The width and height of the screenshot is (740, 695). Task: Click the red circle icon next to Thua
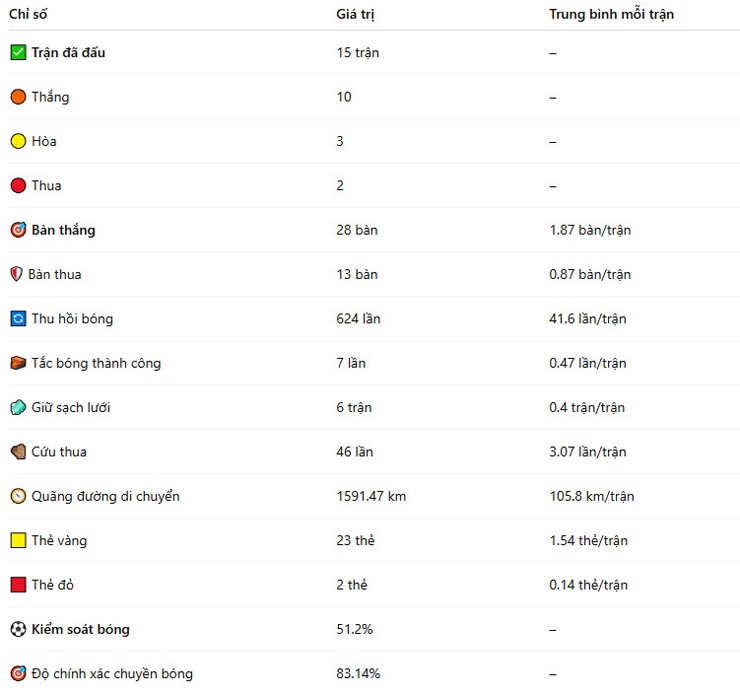(x=18, y=185)
